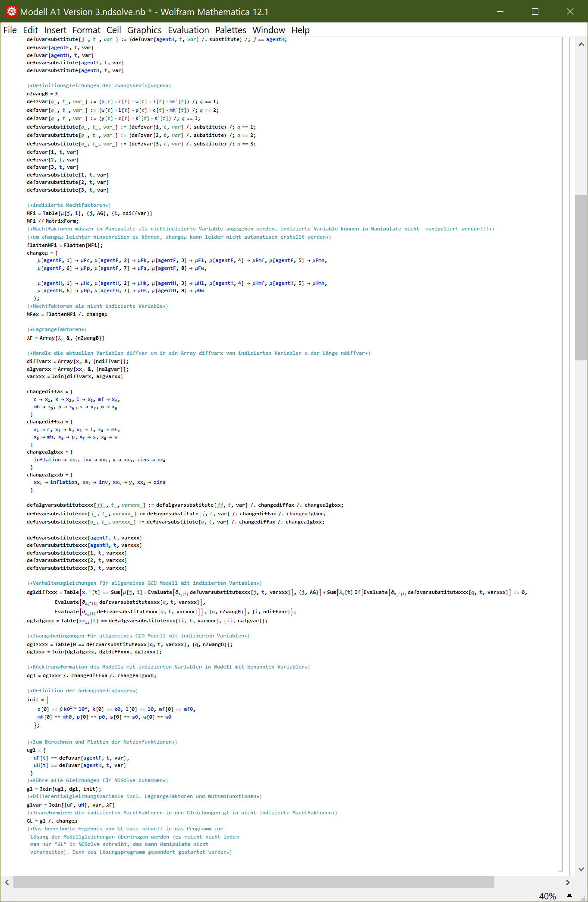
Task: Open the Format menu
Action: (x=86, y=30)
